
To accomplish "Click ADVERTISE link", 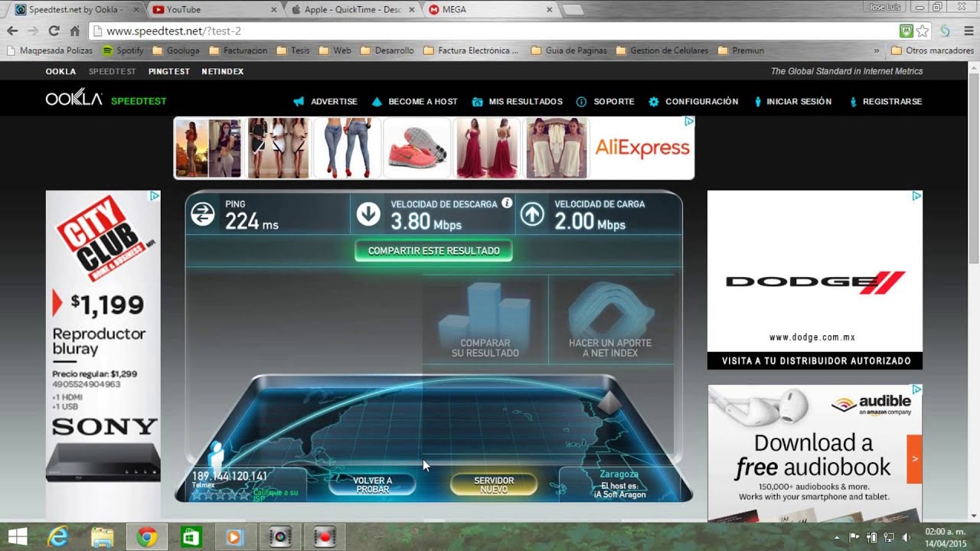I will tap(325, 101).
